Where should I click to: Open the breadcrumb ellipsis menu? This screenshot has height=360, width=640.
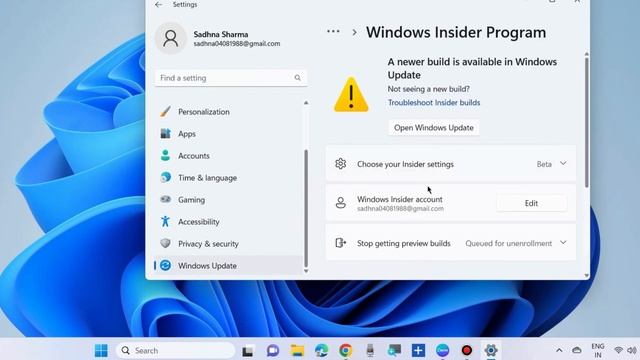click(x=333, y=32)
